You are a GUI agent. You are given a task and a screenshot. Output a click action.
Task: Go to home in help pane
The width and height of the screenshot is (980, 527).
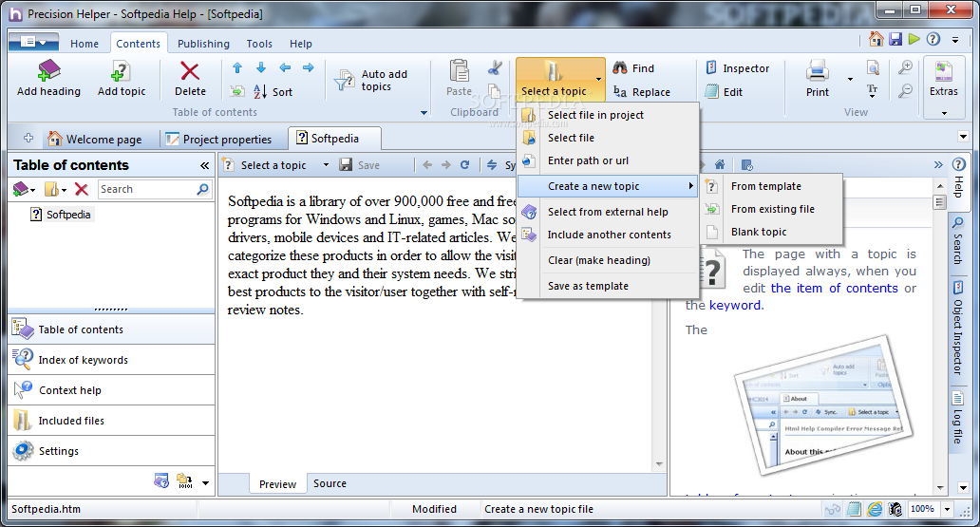pos(720,165)
